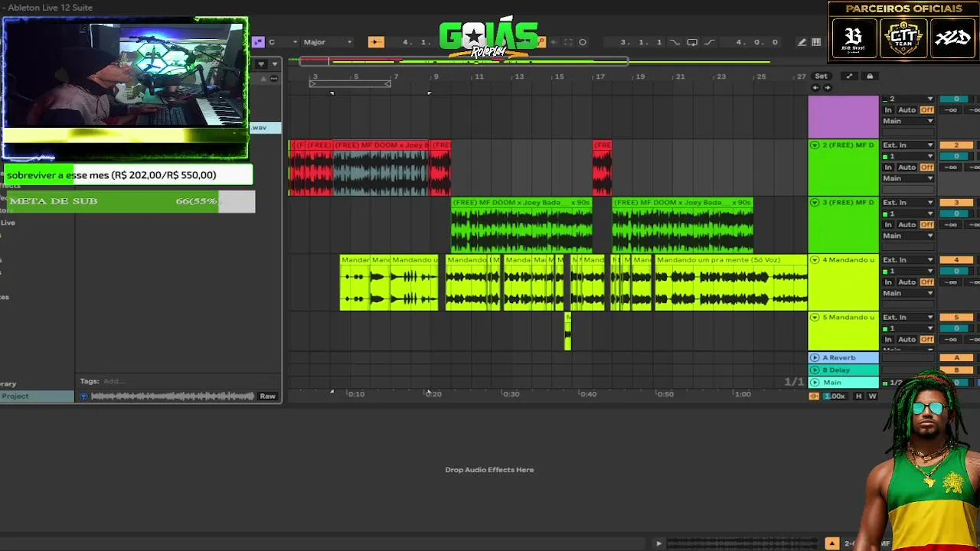980x551 pixels.
Task: Open track 3 Ext. In input dropdown
Action: click(x=908, y=203)
